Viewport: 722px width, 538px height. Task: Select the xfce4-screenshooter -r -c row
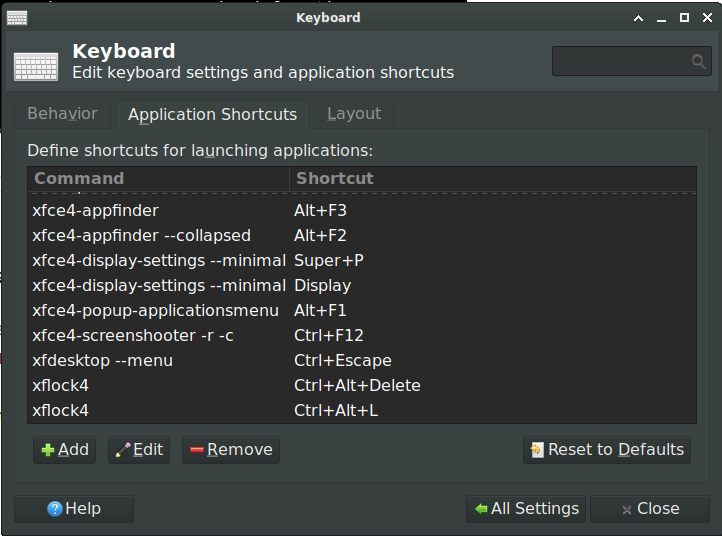point(362,335)
